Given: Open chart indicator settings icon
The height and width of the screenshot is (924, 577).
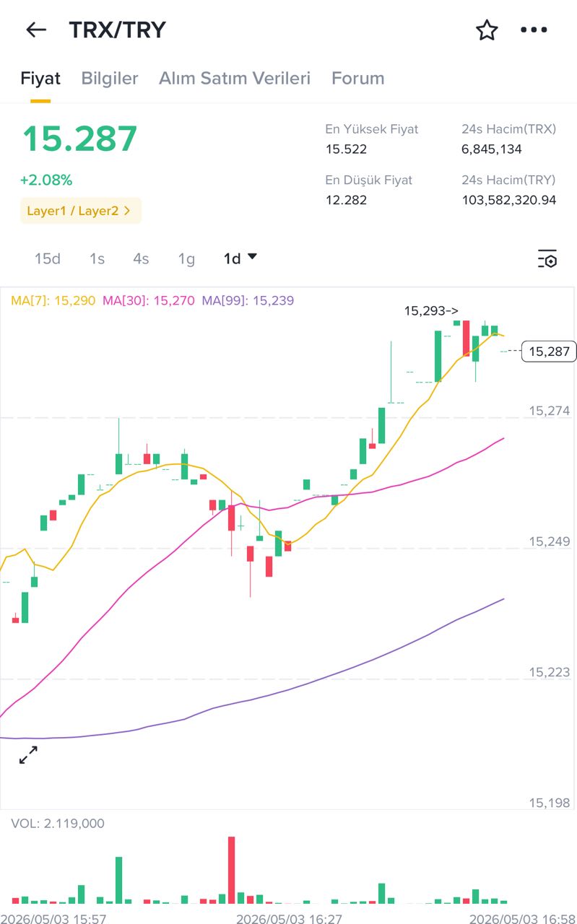Looking at the screenshot, I should pos(547,258).
